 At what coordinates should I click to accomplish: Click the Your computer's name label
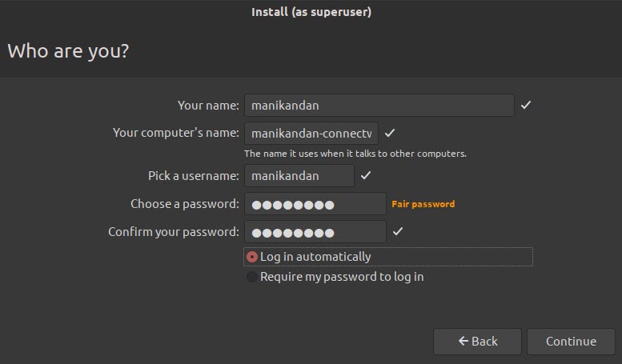tap(176, 133)
